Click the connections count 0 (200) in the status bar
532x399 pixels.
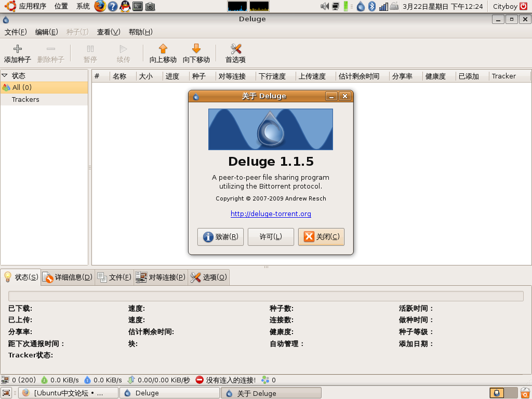coord(19,380)
